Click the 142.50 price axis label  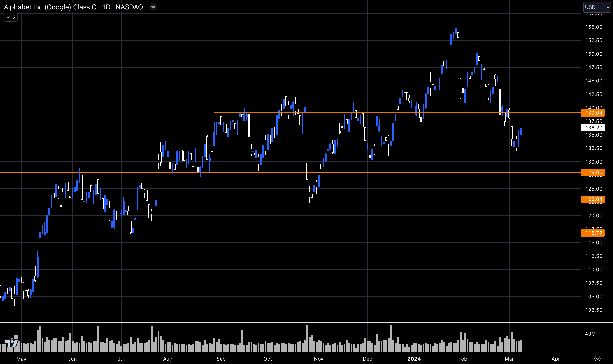pyautogui.click(x=594, y=94)
